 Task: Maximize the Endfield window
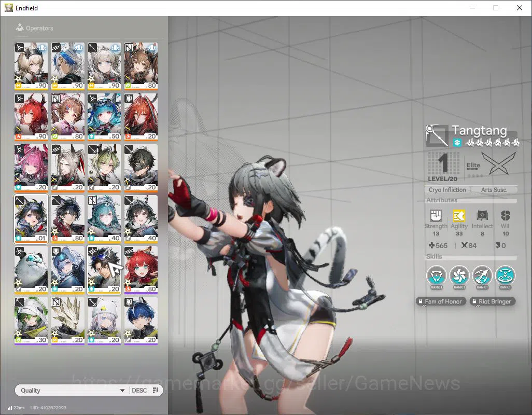coord(496,8)
